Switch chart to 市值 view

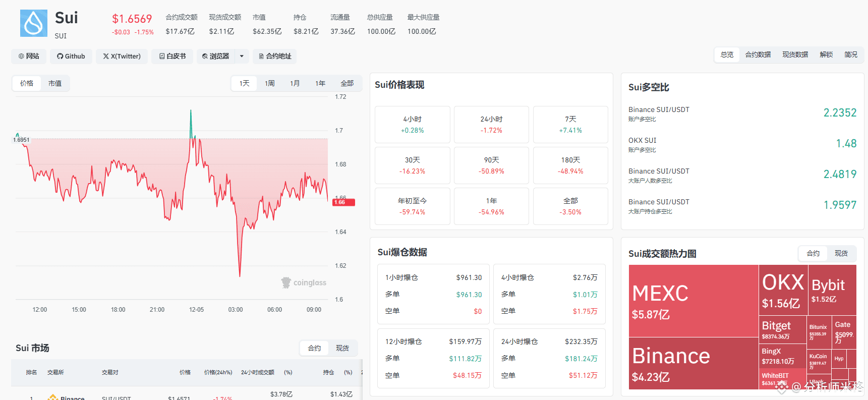pyautogui.click(x=55, y=83)
